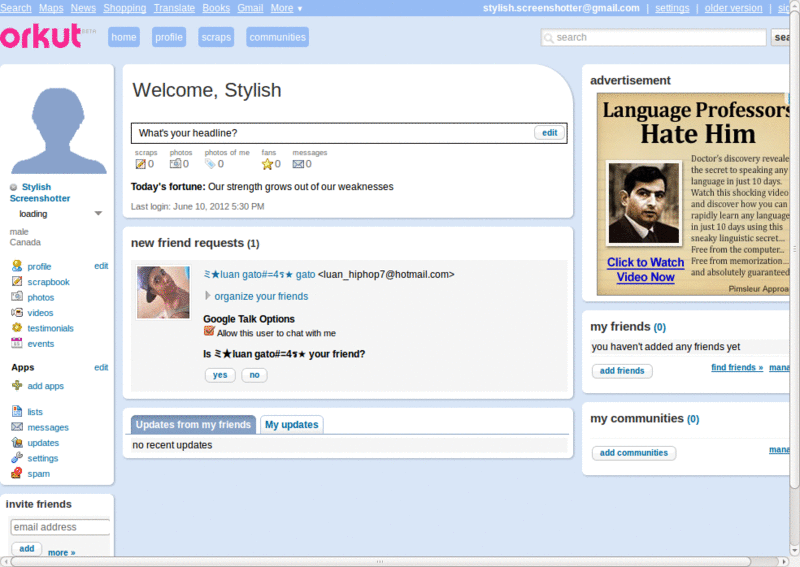Viewport: 800px width, 567px height.
Task: Click luan gato's friend request photo thumbnail
Action: pyautogui.click(x=163, y=292)
